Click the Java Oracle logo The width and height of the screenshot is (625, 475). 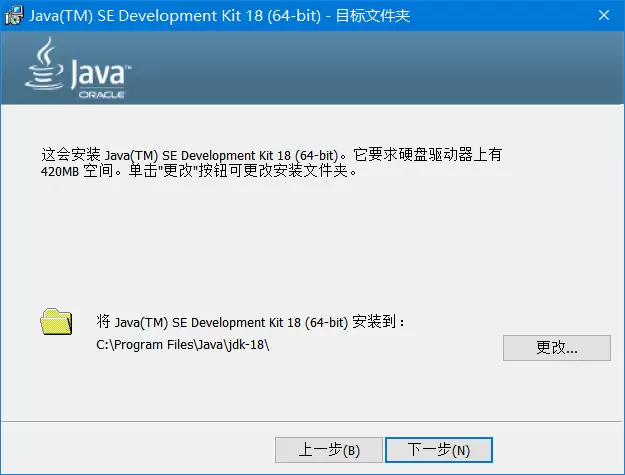click(x=78, y=68)
